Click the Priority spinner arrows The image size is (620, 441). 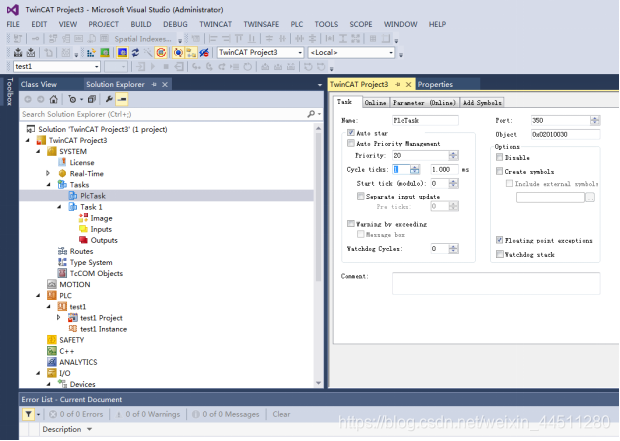454,155
